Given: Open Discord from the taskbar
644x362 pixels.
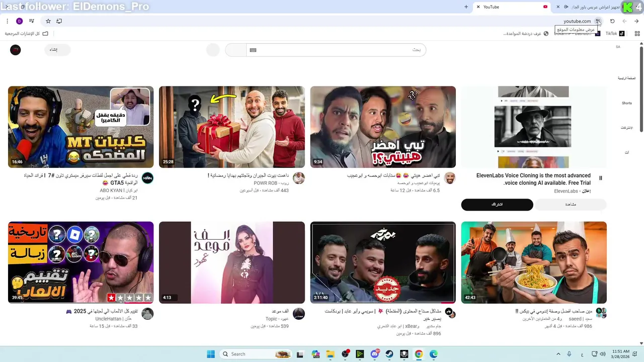Looking at the screenshot, I should 375,354.
